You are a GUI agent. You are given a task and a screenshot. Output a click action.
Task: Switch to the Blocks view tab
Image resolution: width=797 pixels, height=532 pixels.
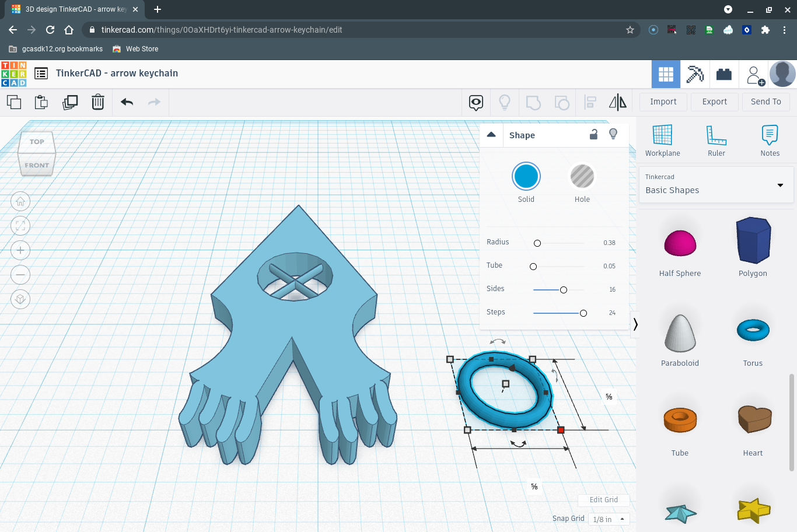(695, 74)
